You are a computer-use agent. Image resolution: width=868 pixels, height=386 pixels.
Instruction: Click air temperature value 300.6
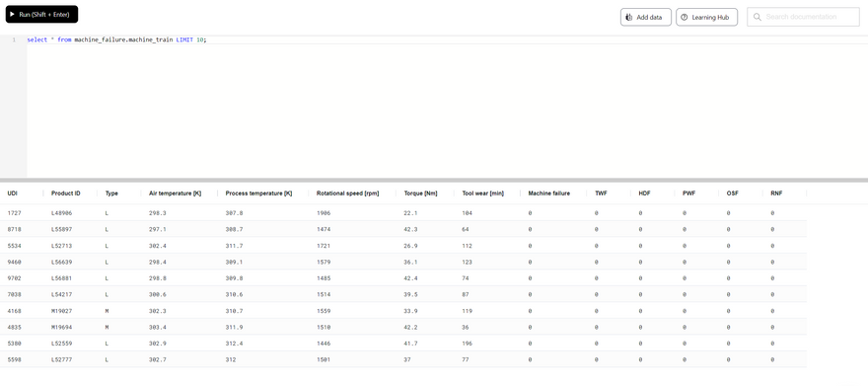(157, 294)
